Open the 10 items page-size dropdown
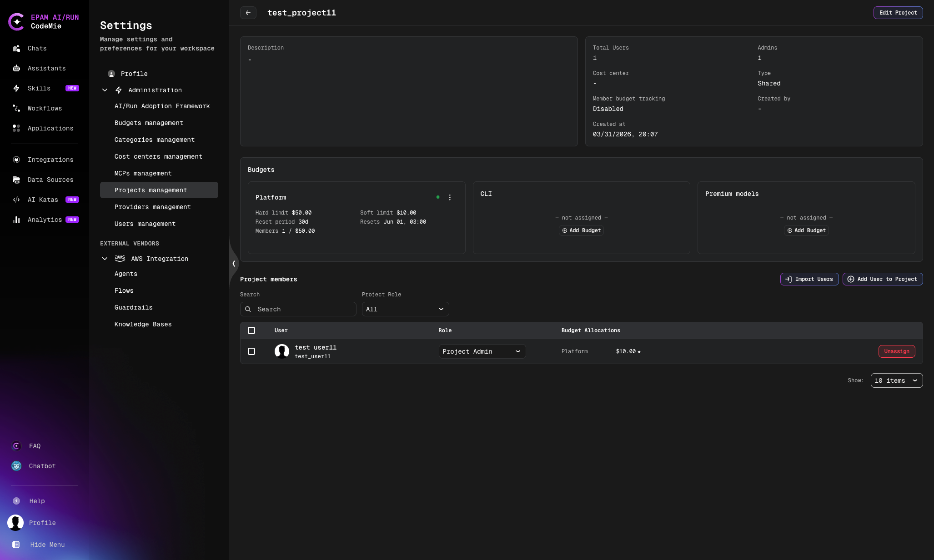 [897, 380]
